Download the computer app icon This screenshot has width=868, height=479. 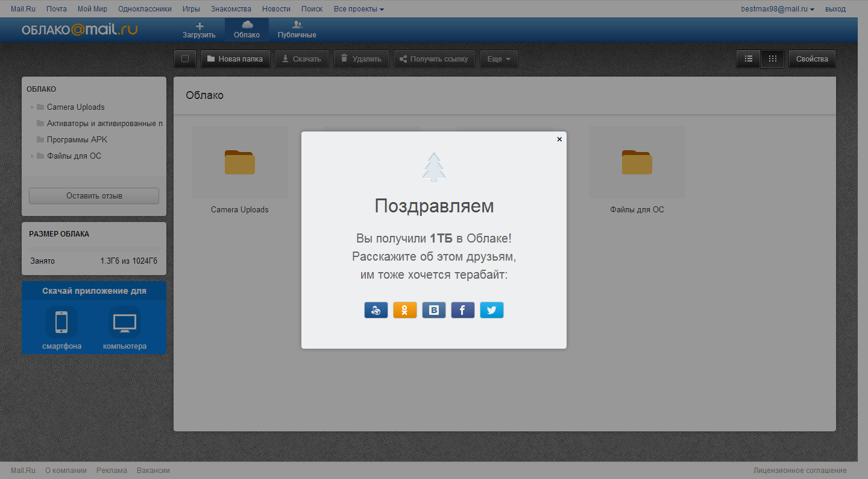125,322
